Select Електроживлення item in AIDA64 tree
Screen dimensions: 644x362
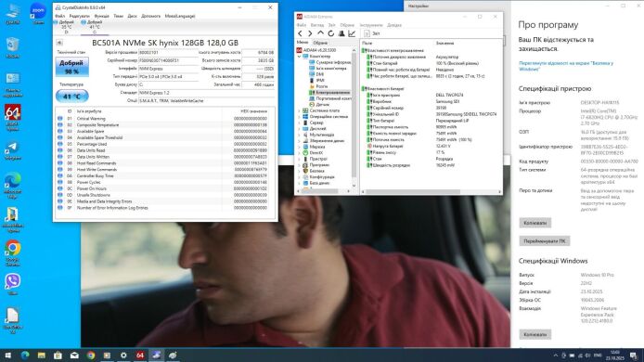[329, 93]
